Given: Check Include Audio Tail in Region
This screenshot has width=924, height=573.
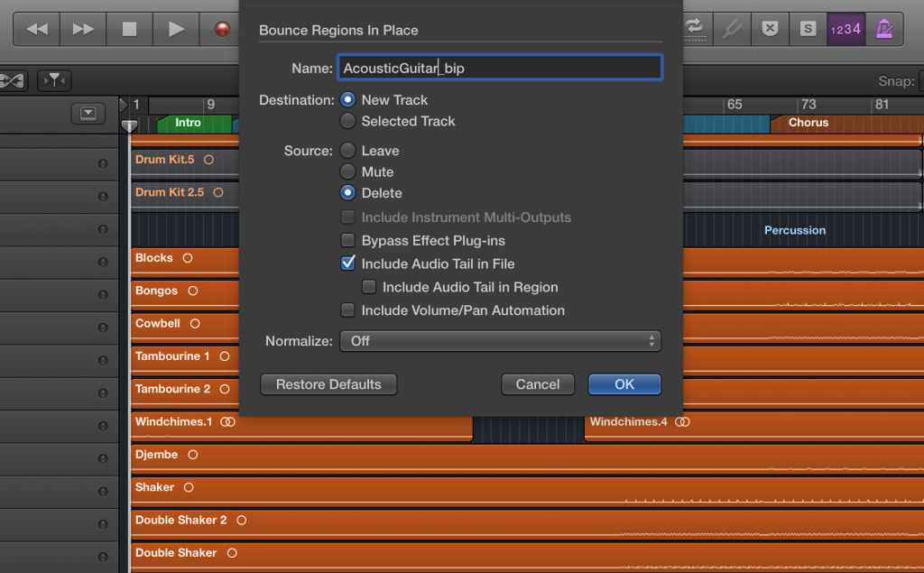Looking at the screenshot, I should click(369, 287).
